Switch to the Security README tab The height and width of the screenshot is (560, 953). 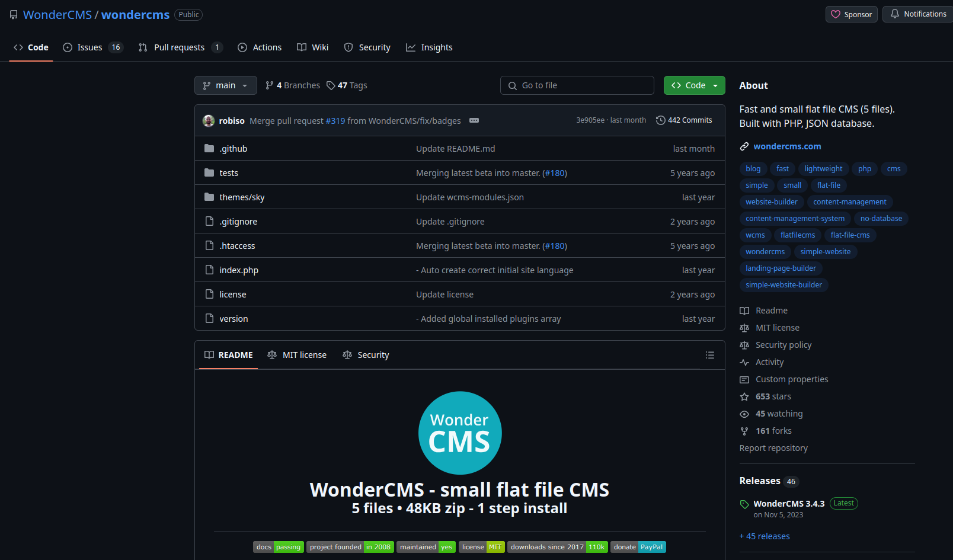[x=366, y=355]
